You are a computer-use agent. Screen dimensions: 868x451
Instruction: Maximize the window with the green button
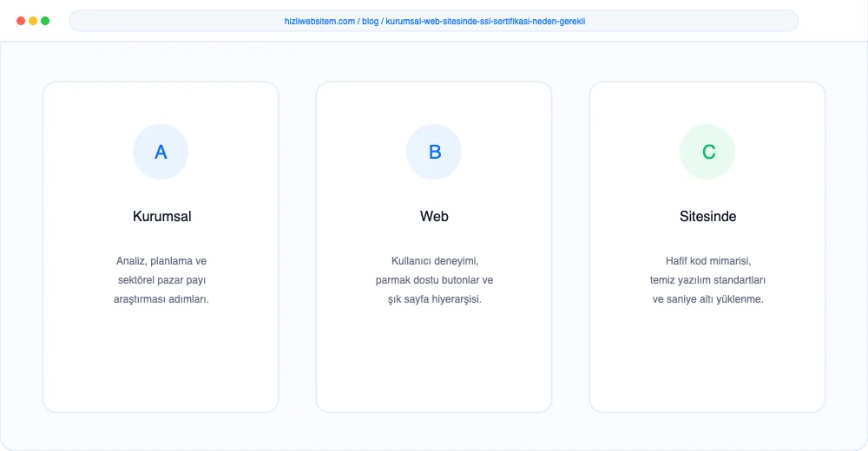(45, 21)
